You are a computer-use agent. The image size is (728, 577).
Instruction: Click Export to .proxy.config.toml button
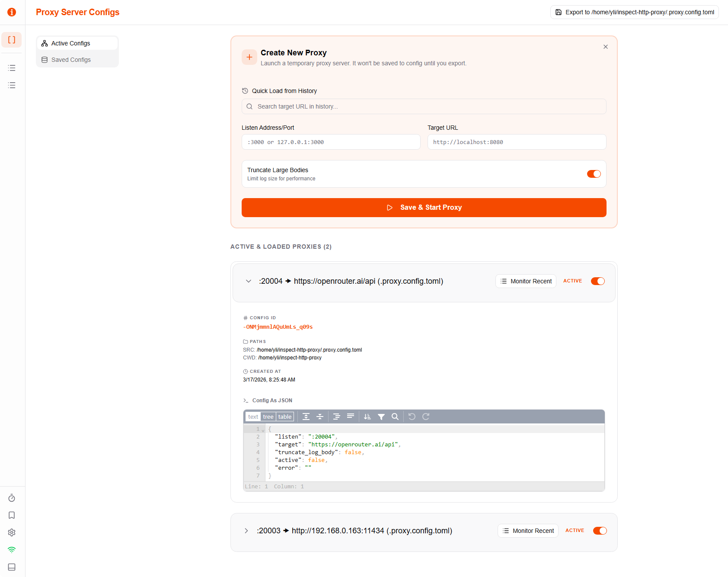pos(635,12)
